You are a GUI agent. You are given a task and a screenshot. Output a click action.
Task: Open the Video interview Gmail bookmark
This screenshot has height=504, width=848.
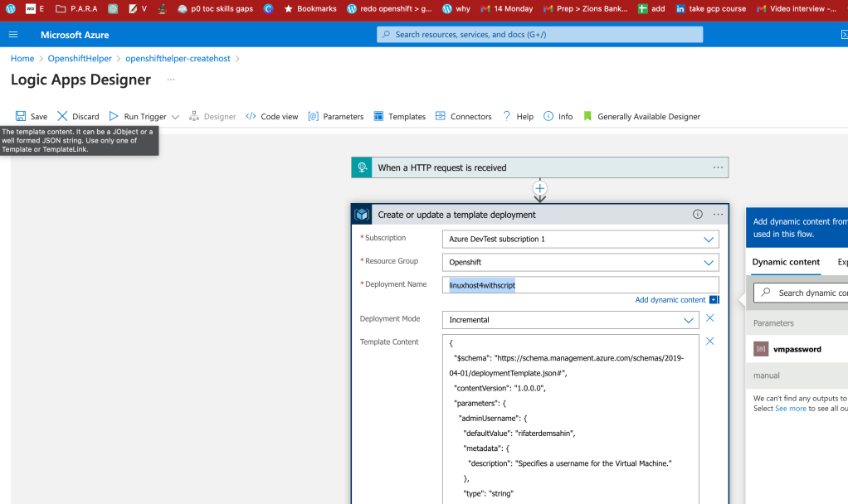797,8
